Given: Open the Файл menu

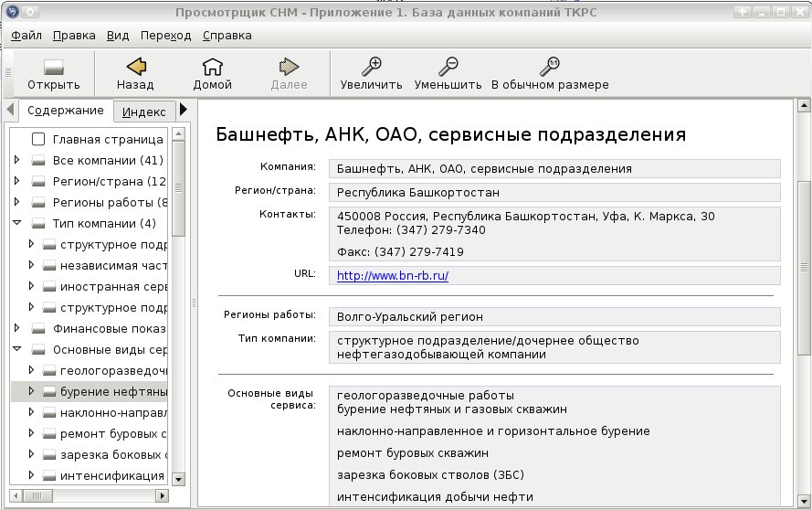Looking at the screenshot, I should [x=26, y=36].
